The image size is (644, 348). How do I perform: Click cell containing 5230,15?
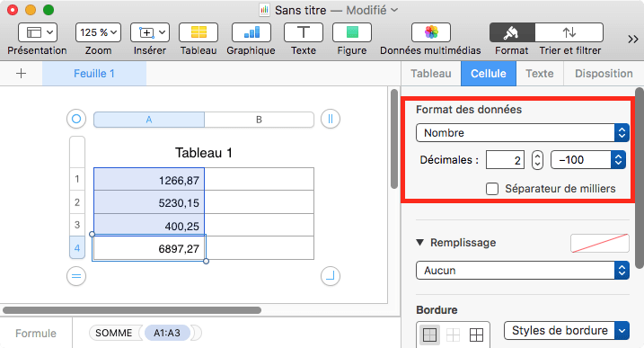pos(149,202)
